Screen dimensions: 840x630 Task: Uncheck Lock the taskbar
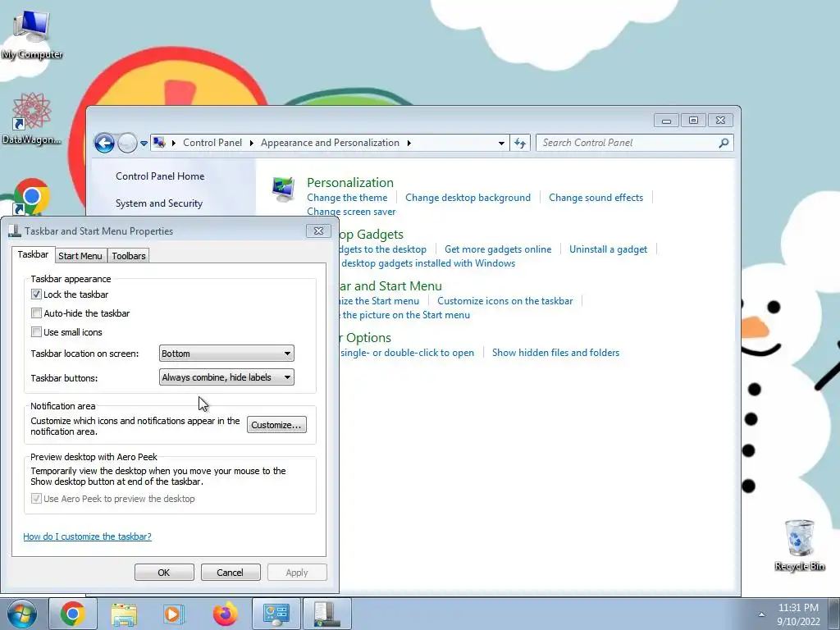(x=36, y=294)
